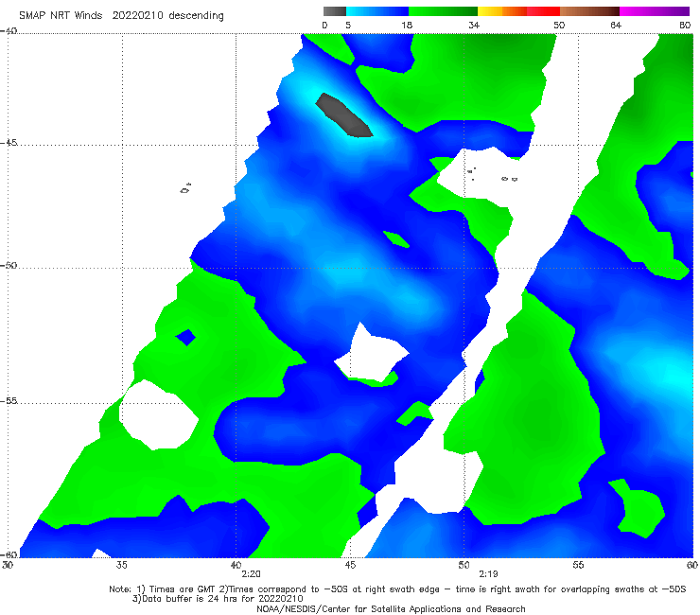Image resolution: width=700 pixels, height=615 pixels.
Task: Click the gray segment of the wind colorbar
Action: (x=335, y=11)
